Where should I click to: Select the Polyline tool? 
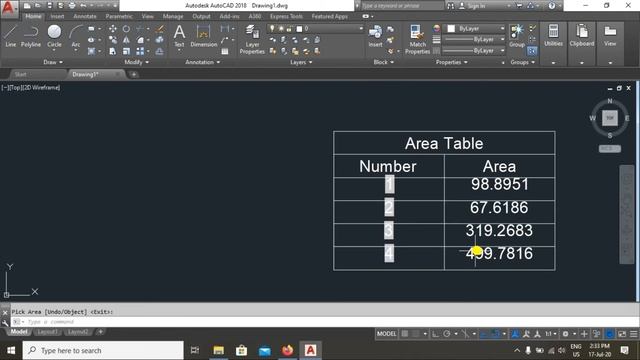(31, 36)
